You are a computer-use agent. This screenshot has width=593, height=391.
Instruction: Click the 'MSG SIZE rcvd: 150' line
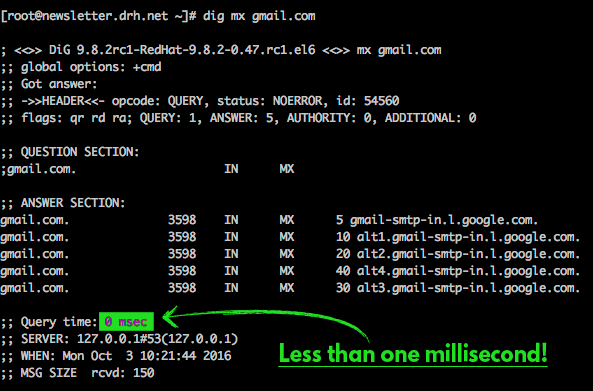tap(78, 373)
